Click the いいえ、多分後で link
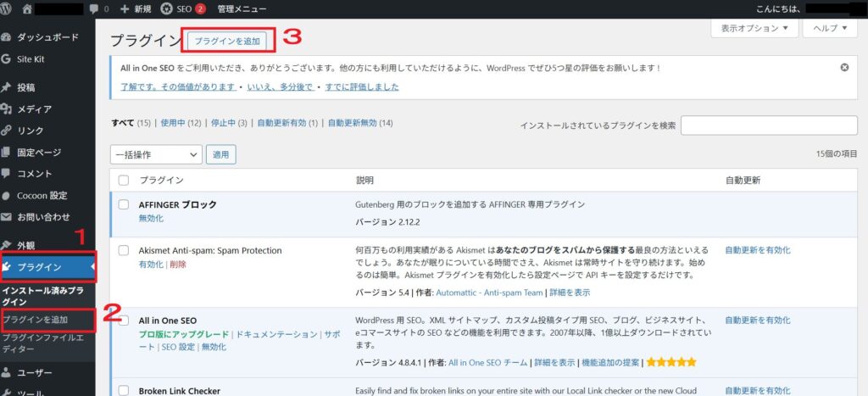868x396 pixels. (280, 87)
